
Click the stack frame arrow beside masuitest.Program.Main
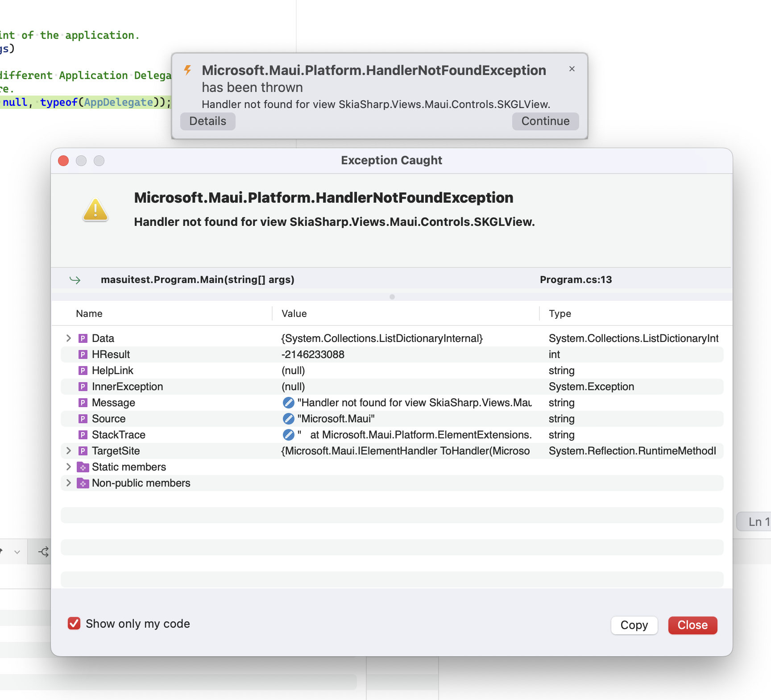76,279
